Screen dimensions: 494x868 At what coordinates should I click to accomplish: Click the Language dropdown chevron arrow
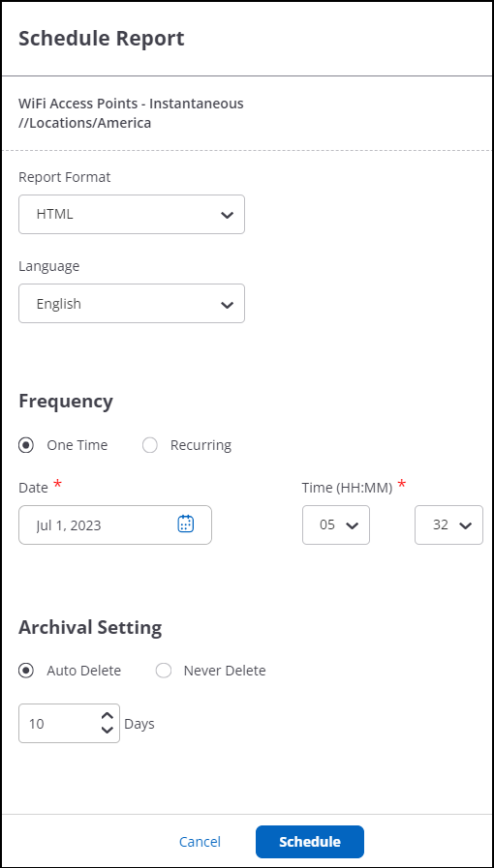click(x=227, y=305)
